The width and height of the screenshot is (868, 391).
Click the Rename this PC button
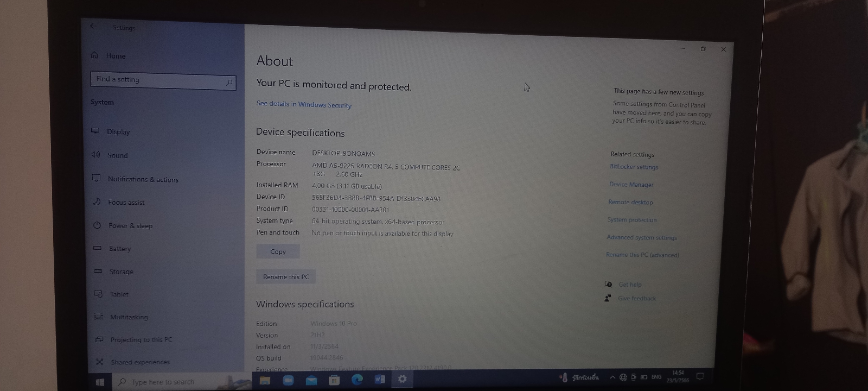(x=286, y=276)
